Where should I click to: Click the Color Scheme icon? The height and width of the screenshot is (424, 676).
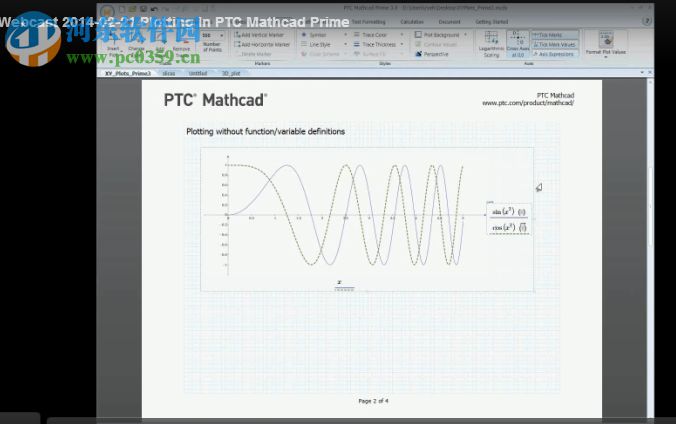304,54
